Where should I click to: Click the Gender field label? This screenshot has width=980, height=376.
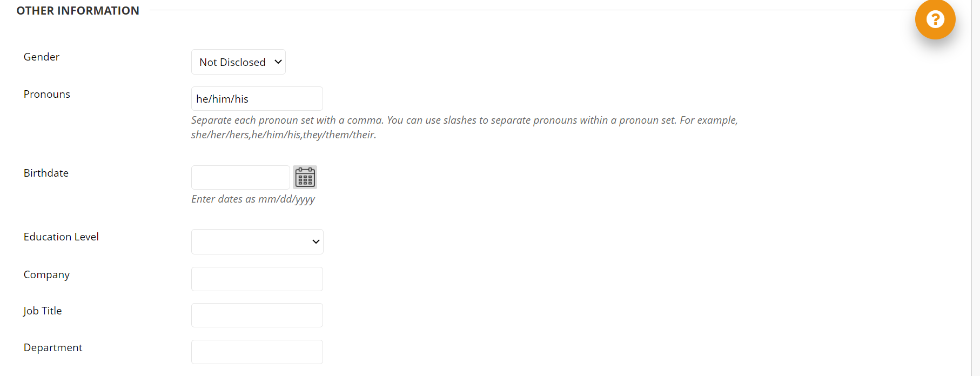[42, 57]
